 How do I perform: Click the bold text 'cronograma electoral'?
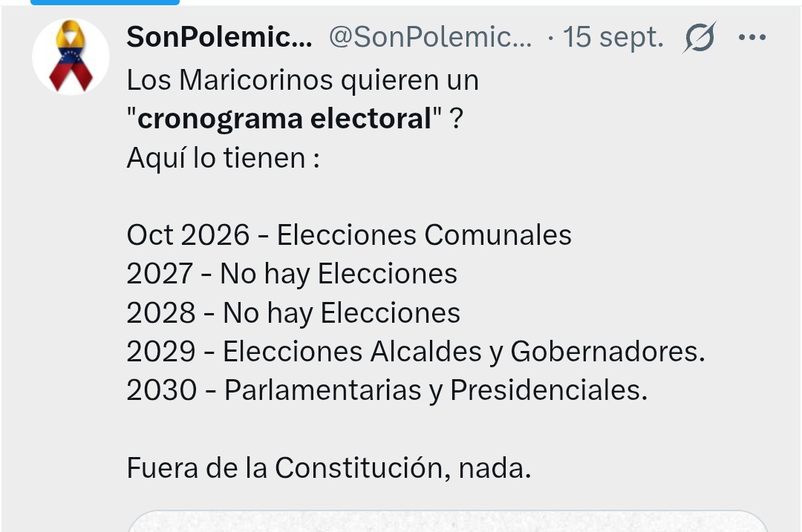point(284,119)
